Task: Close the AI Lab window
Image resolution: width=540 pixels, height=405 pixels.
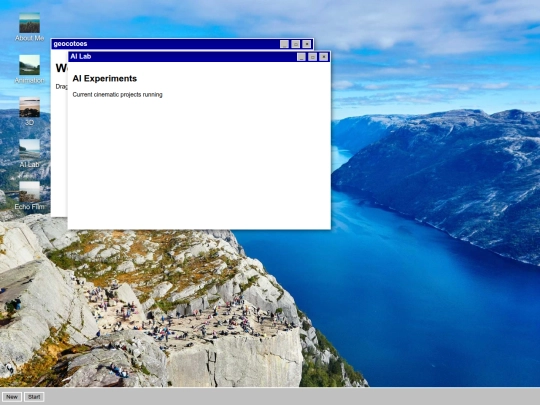Action: coord(323,57)
